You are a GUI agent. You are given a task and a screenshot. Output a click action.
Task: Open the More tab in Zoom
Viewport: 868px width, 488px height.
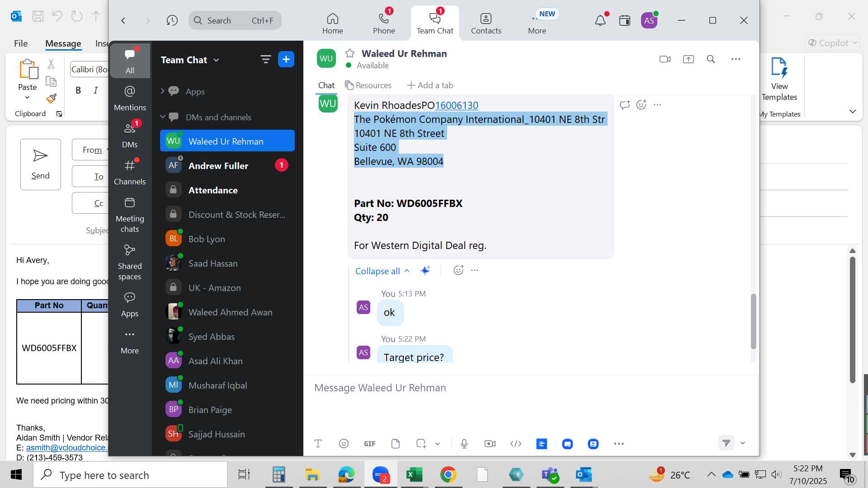537,23
